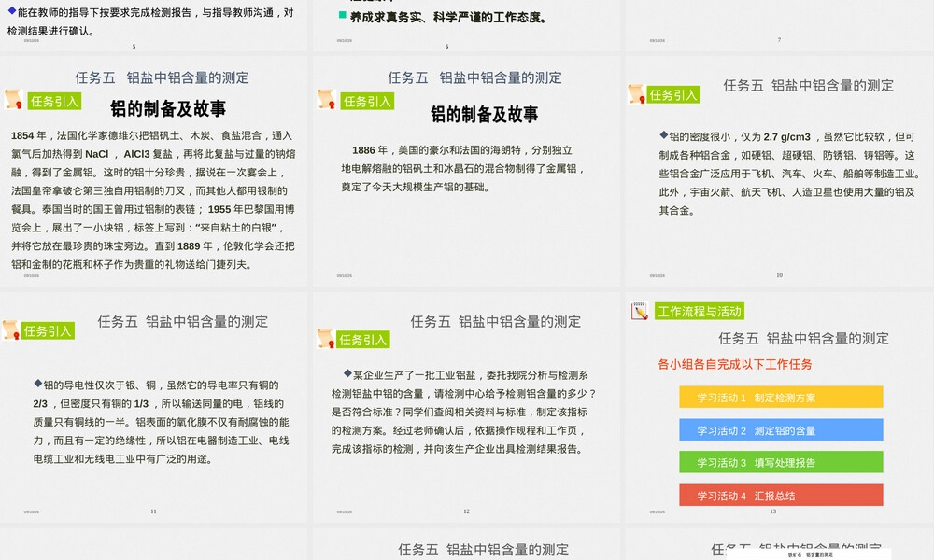Select red bar 学习活动 4 汇报总结
The height and width of the screenshot is (560, 934).
point(781,495)
